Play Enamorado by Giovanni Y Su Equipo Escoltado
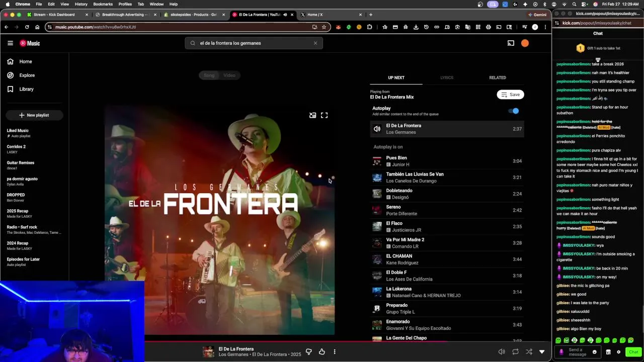Image resolution: width=644 pixels, height=362 pixels. pyautogui.click(x=447, y=325)
